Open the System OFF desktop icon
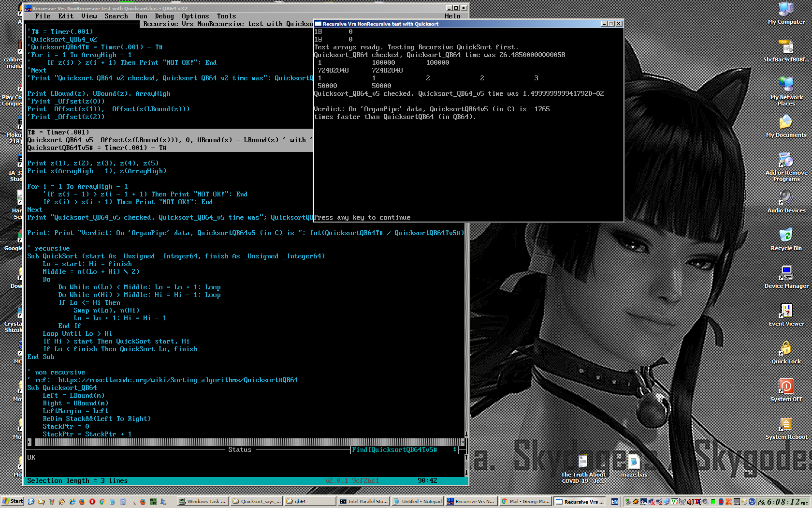The width and height of the screenshot is (812, 508). pyautogui.click(x=786, y=390)
